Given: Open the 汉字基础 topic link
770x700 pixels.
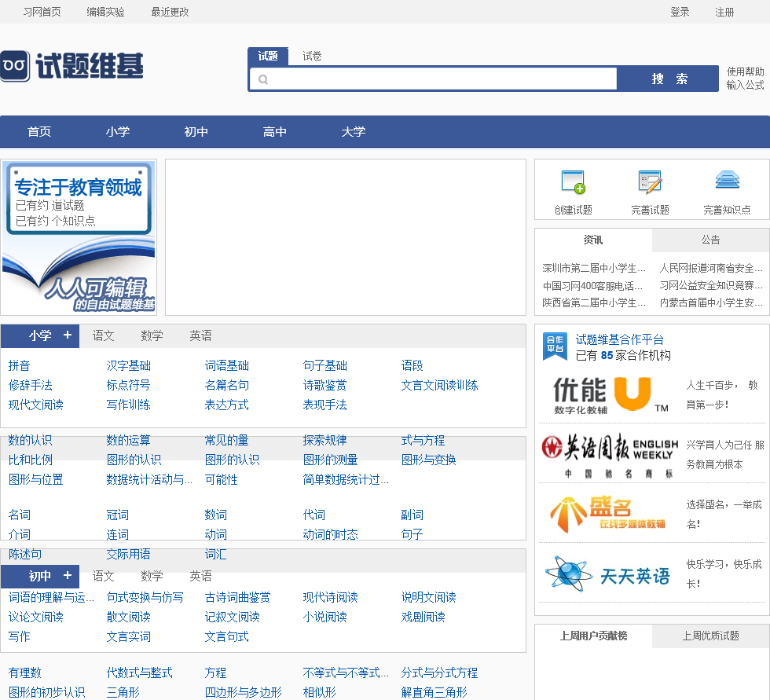Looking at the screenshot, I should (129, 365).
